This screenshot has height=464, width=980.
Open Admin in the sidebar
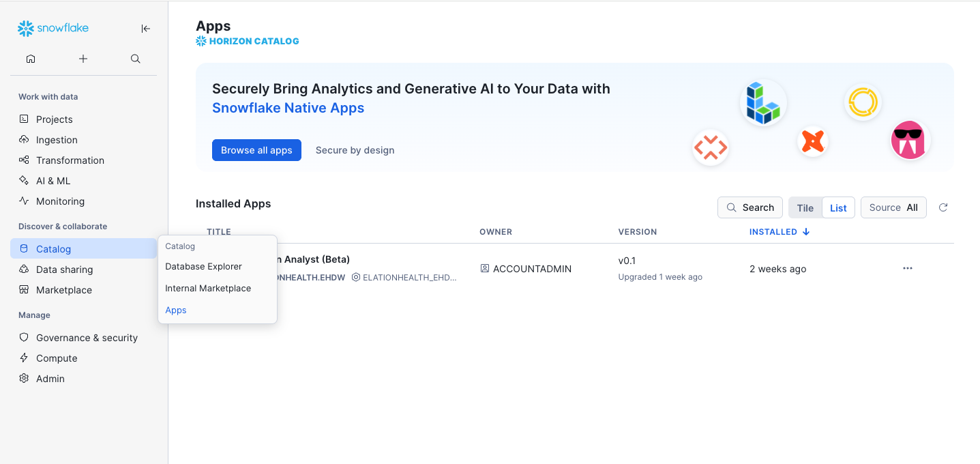83,378
